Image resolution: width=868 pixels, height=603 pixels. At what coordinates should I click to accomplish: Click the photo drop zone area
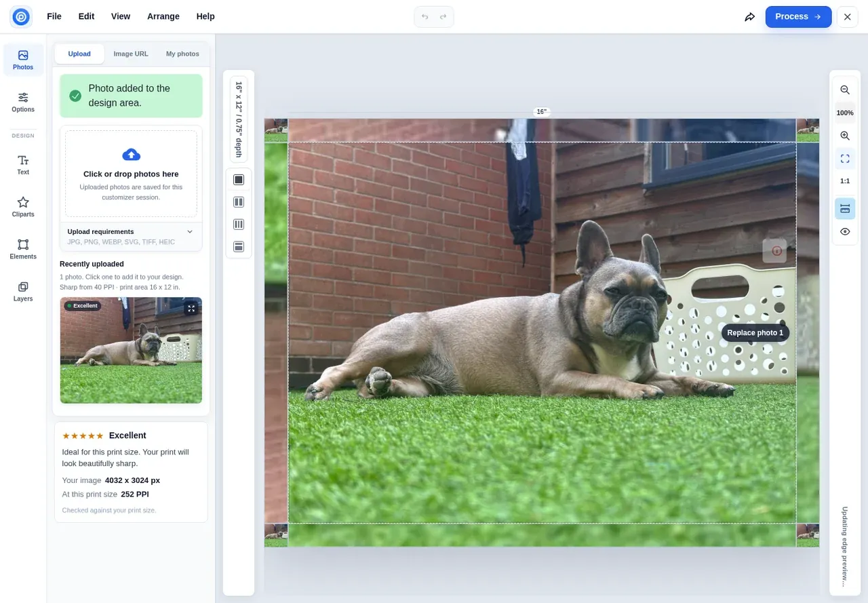pos(131,174)
